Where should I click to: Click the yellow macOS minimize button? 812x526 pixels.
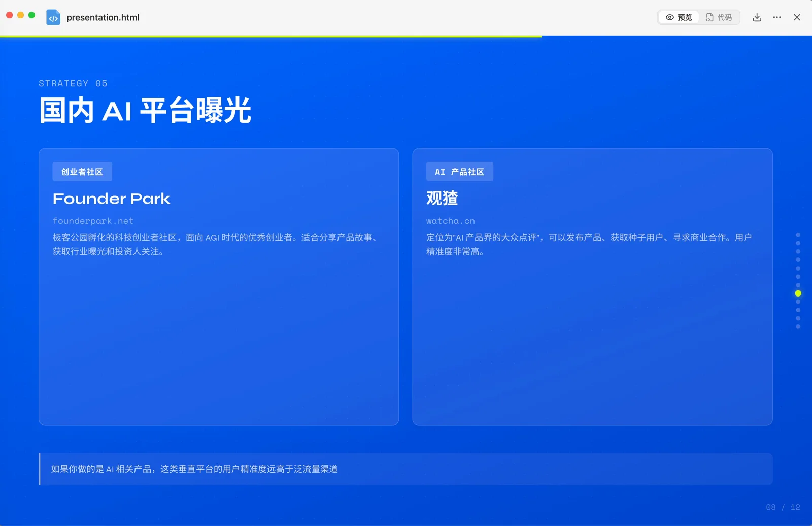(x=20, y=15)
